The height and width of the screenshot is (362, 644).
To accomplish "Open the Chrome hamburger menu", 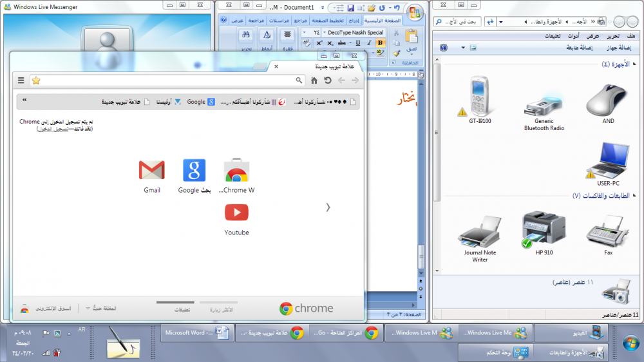I will point(21,81).
